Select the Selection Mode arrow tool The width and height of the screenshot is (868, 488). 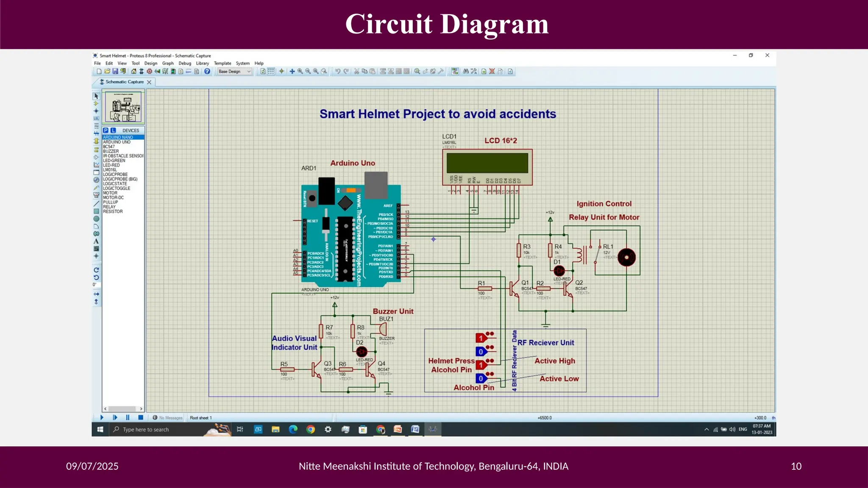(x=96, y=96)
